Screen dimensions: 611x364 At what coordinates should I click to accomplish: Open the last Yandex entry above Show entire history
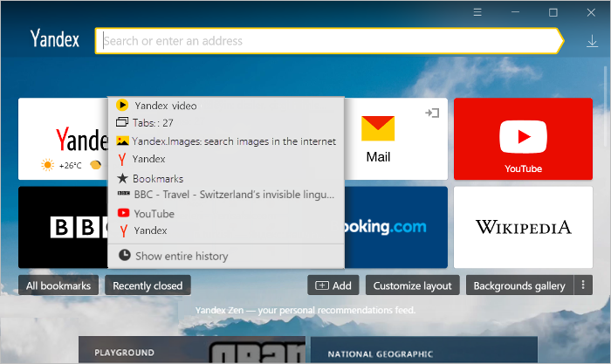[x=226, y=230]
